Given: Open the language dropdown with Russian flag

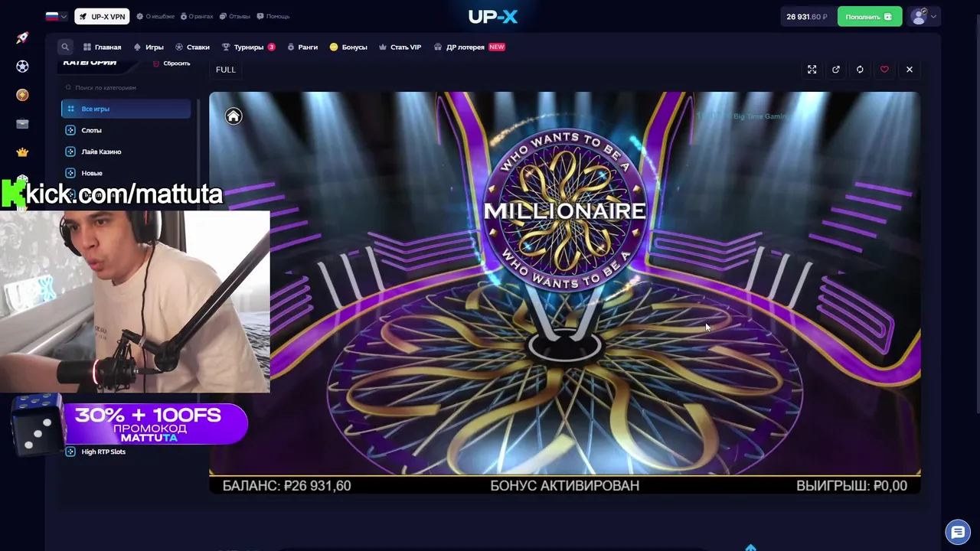Looking at the screenshot, I should pos(57,16).
